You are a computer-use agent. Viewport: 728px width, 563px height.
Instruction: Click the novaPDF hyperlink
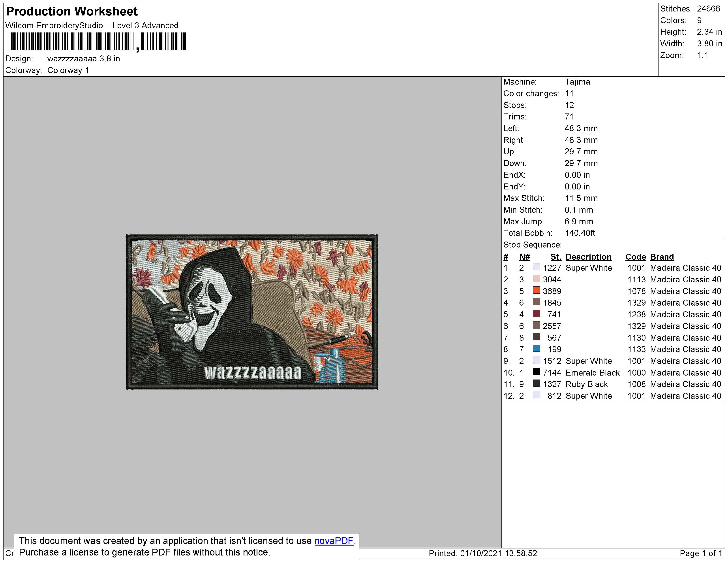coord(334,541)
